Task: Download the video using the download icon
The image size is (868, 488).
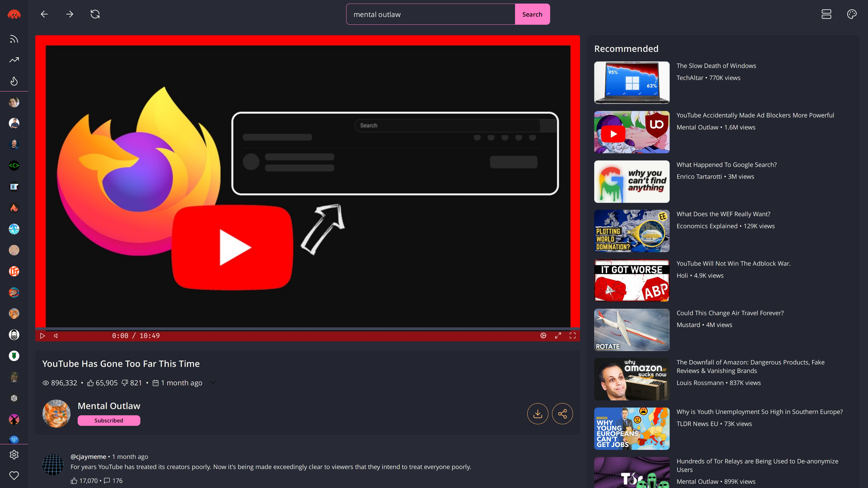Action: coord(538,414)
